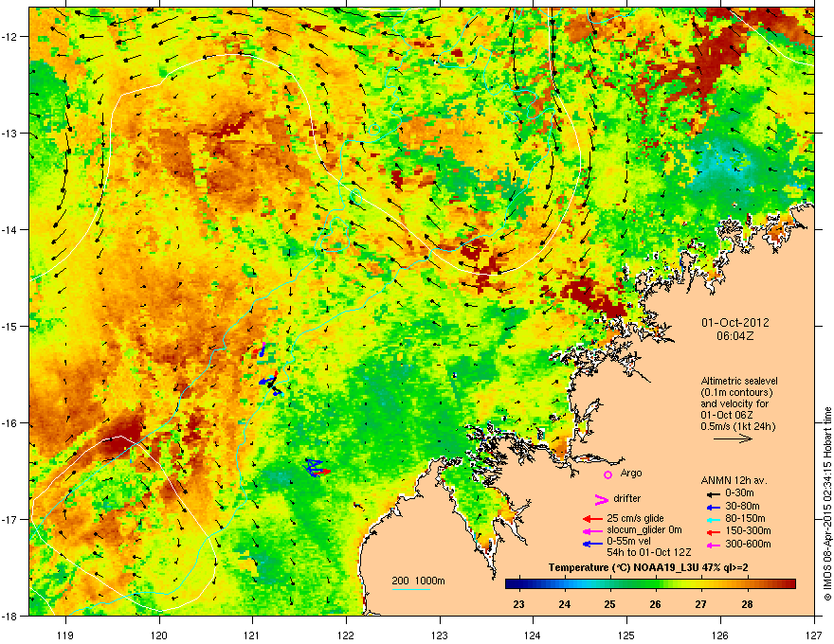This screenshot has height=644, width=834.
Task: Click the '0.5m/s (1kt 24h)' text
Action: pos(738,426)
